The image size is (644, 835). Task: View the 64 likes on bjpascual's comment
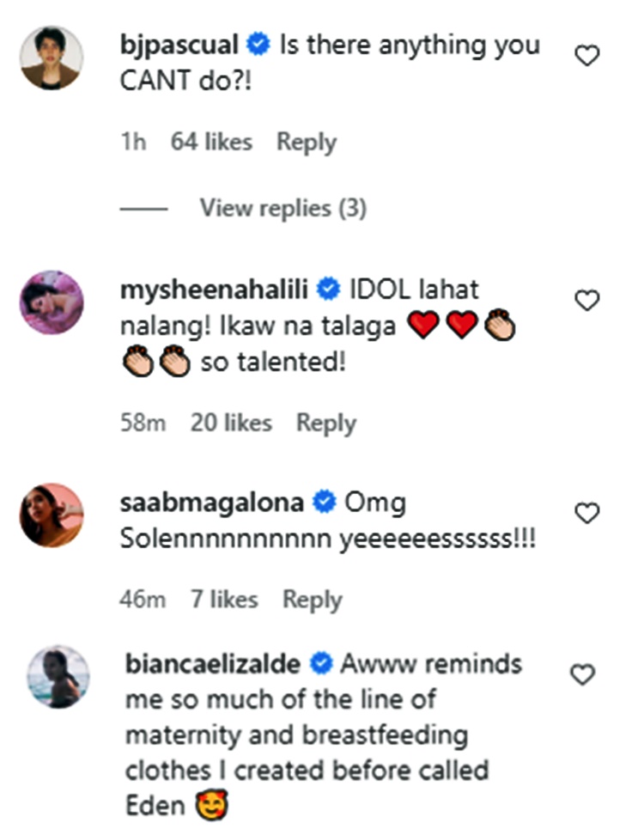click(x=211, y=142)
